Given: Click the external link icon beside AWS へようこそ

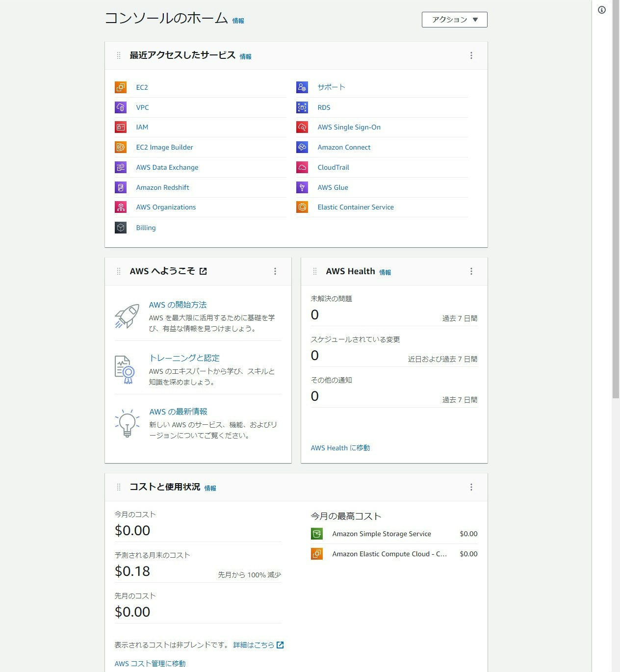Looking at the screenshot, I should click(203, 271).
